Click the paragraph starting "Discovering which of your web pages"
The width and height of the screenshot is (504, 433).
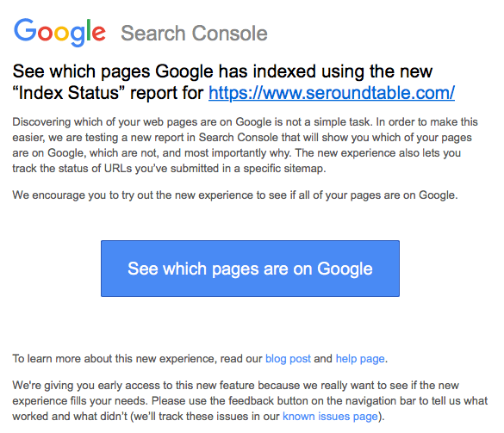pyautogui.click(x=245, y=145)
